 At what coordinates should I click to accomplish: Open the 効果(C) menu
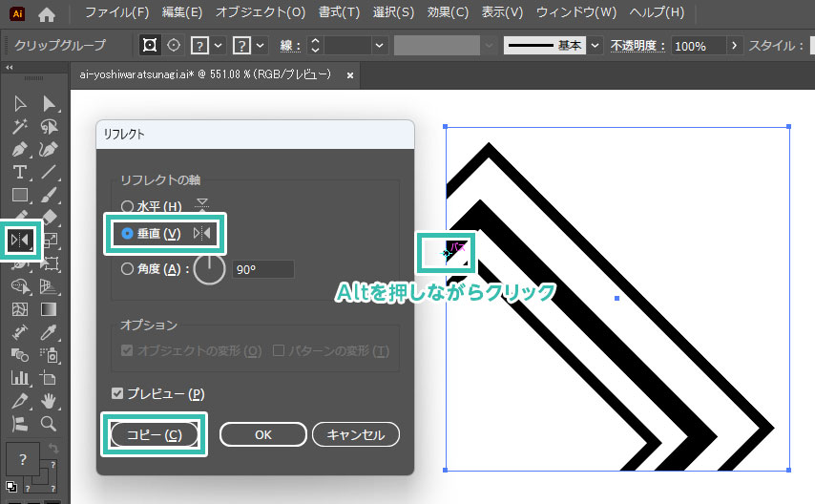(x=447, y=13)
